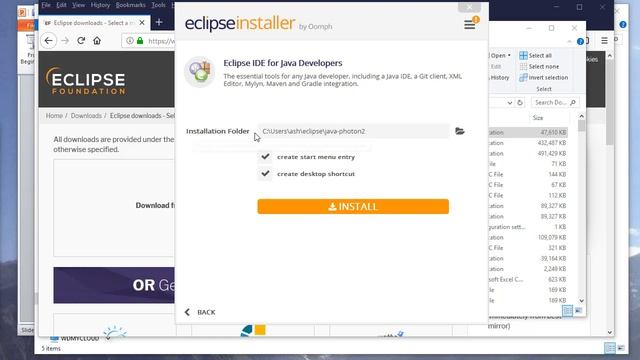Click the OR Get purple banner
This screenshot has height=360, width=640.
[114, 285]
